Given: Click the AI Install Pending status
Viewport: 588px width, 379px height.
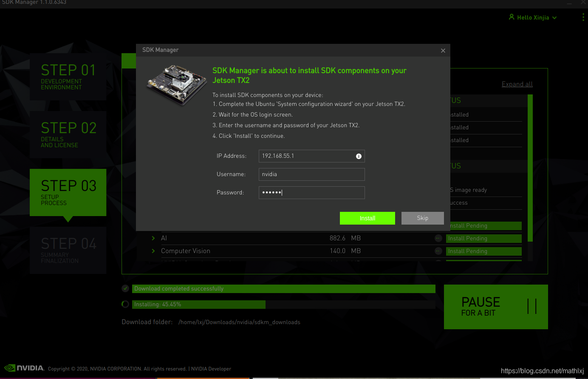Looking at the screenshot, I should (484, 239).
